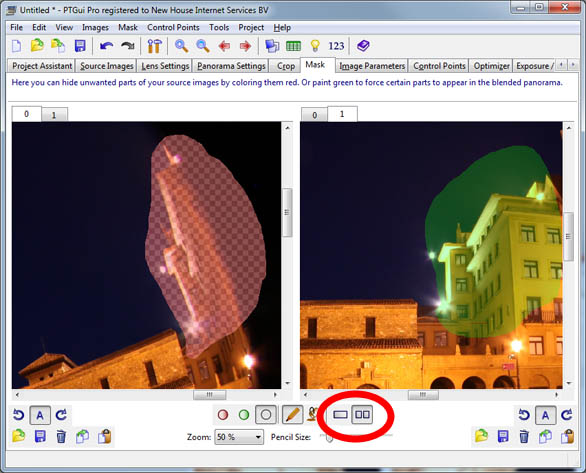Rotate right pane image counterclockwise
Screen dimensions: 586x473
pyautogui.click(x=524, y=415)
